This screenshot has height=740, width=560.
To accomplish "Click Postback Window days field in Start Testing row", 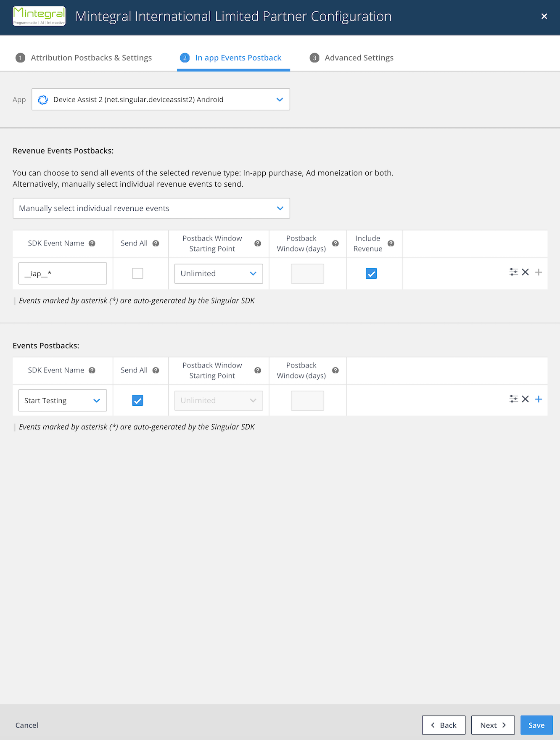I will [x=307, y=400].
